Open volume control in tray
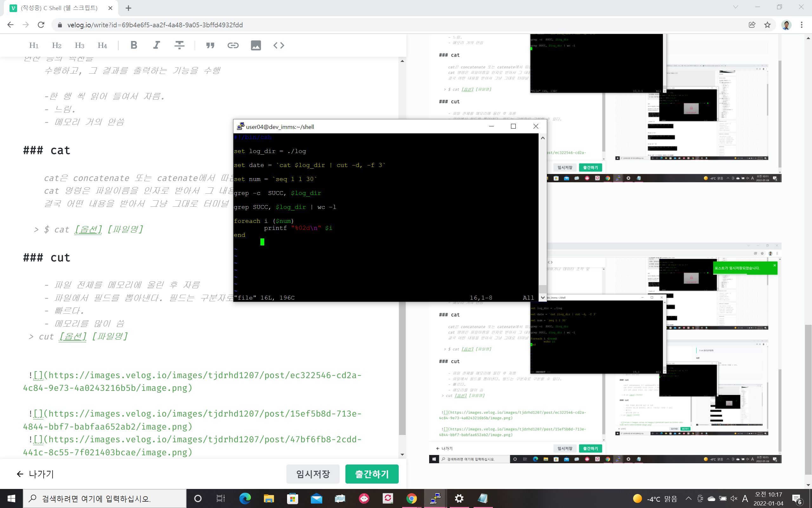 click(x=734, y=498)
